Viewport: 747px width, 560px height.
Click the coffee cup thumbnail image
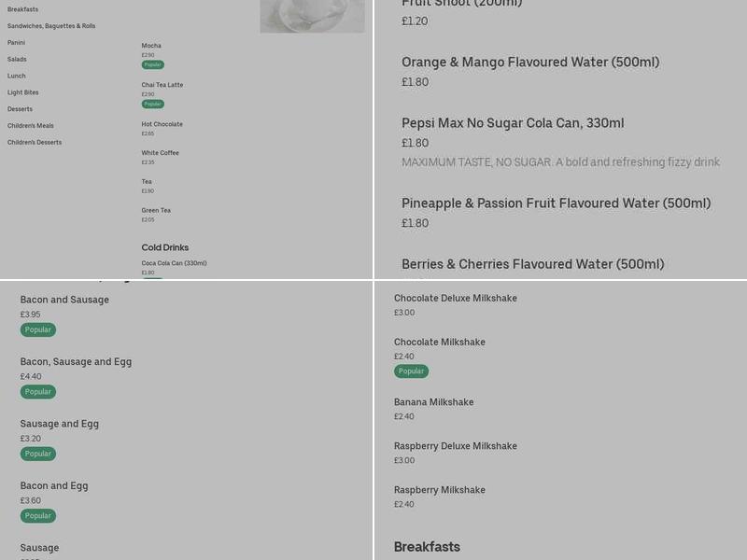[x=312, y=16]
